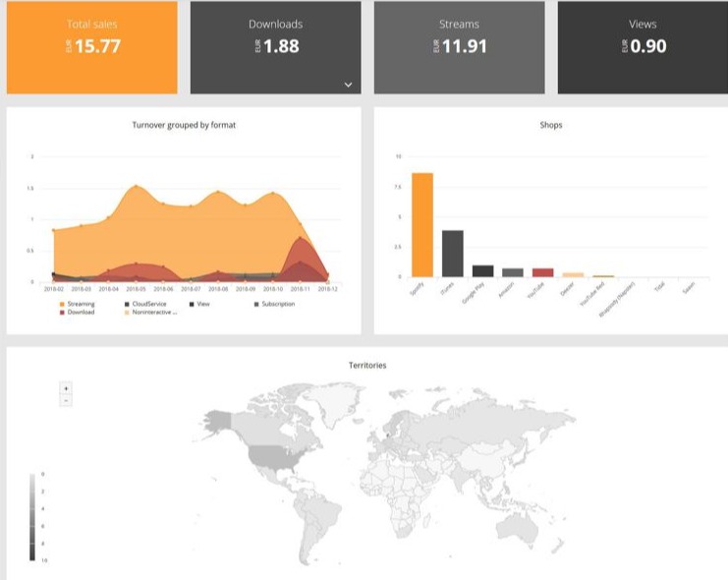This screenshot has width=728, height=580.
Task: Select the Streams card
Action: click(459, 47)
